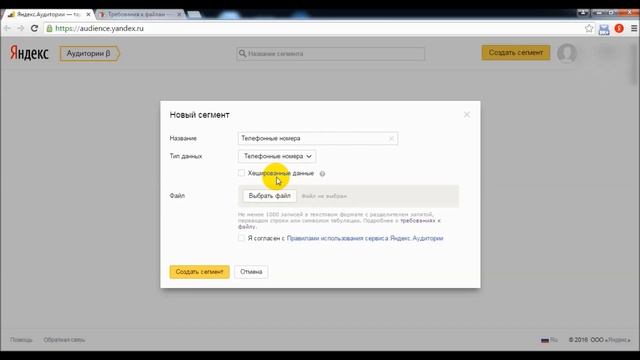640x360 pixels.
Task: Go back using browser back arrow
Action: pos(7,28)
